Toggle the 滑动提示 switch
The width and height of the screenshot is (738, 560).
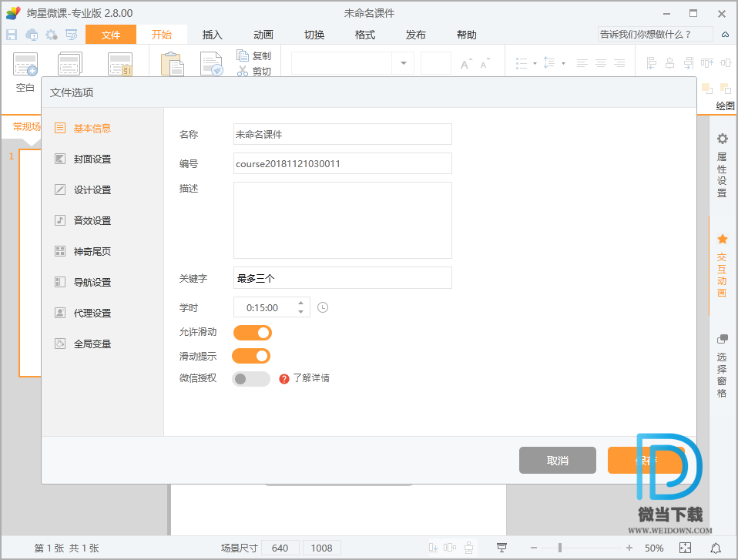click(x=251, y=356)
